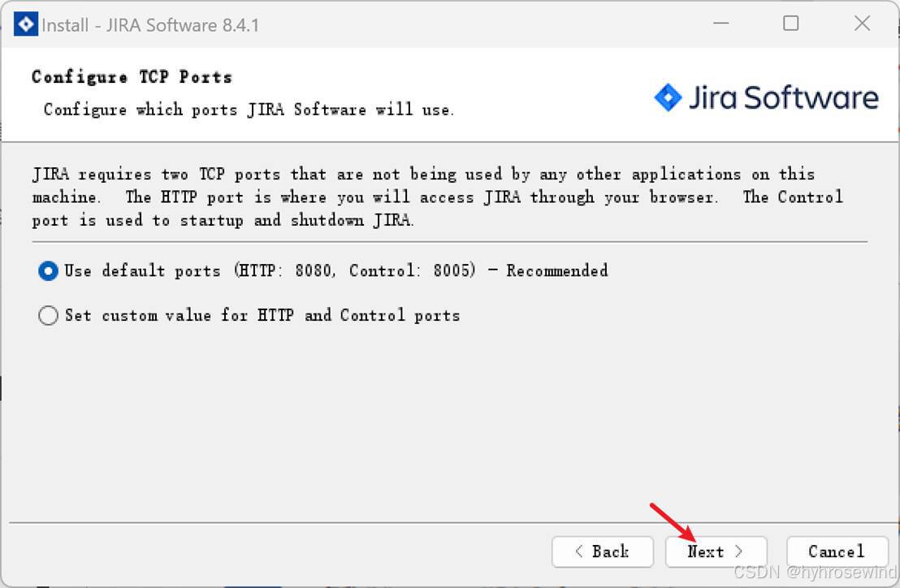Image resolution: width=900 pixels, height=588 pixels.
Task: Click the Jira Software logo
Action: click(x=766, y=97)
